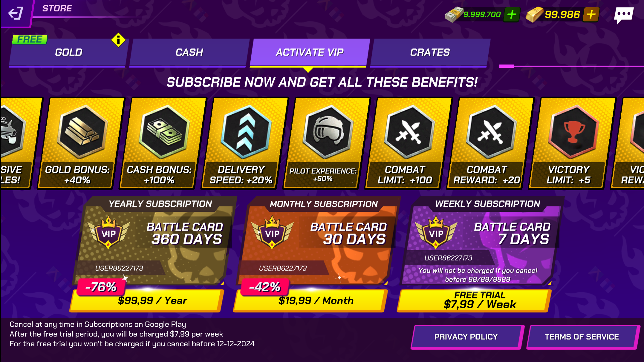This screenshot has width=644, height=362.
Task: Click the Victory Limit trophy icon
Action: click(x=574, y=131)
